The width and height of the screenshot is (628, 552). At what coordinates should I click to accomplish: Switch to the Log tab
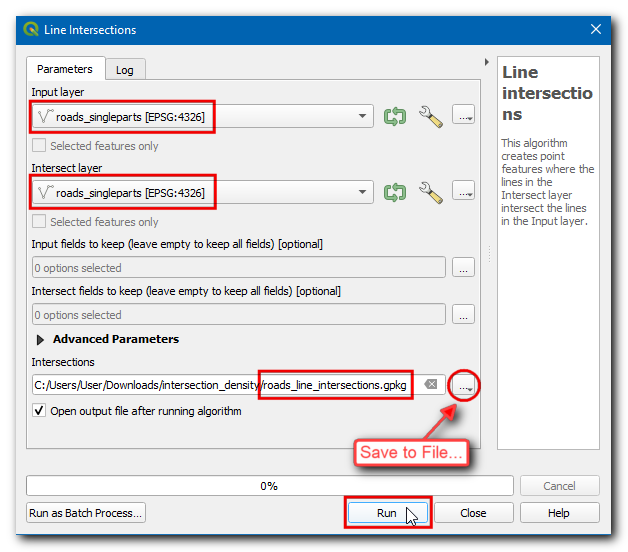pos(125,70)
